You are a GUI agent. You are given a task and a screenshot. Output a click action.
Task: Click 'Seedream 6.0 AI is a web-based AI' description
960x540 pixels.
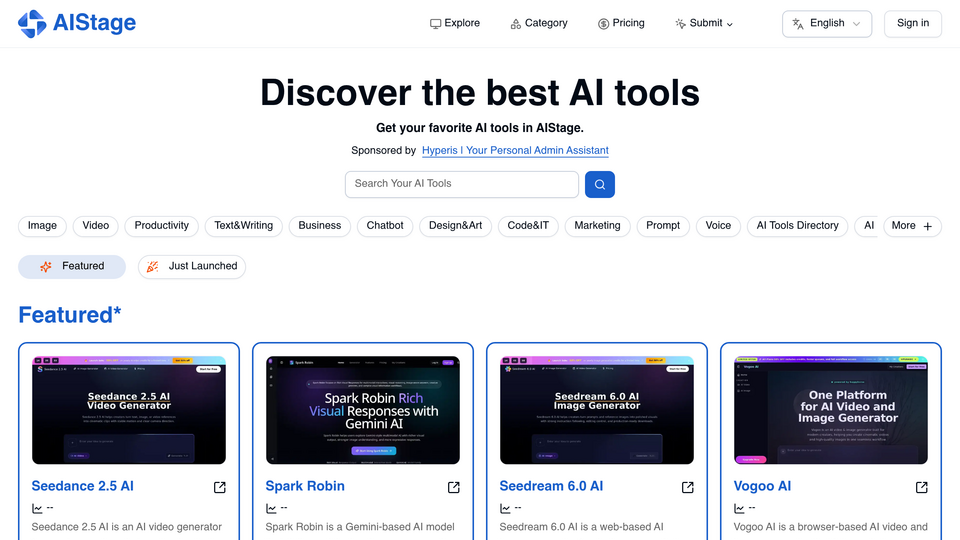point(582,527)
